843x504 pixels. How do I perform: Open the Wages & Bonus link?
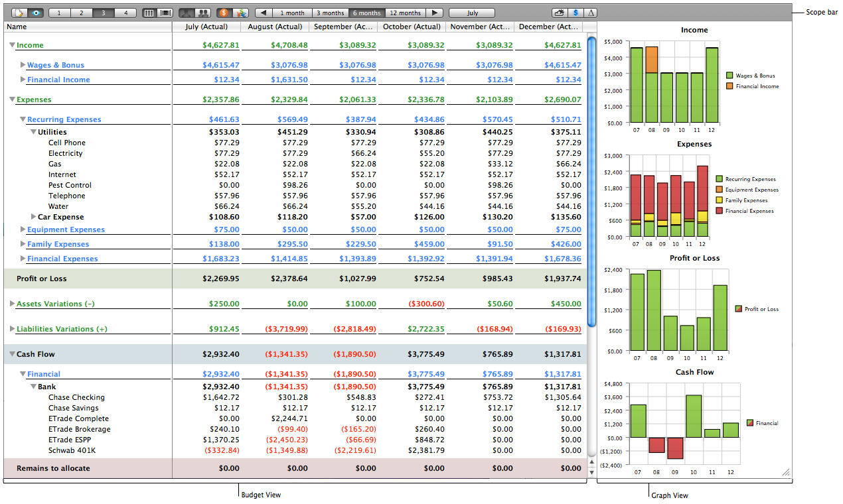click(56, 65)
